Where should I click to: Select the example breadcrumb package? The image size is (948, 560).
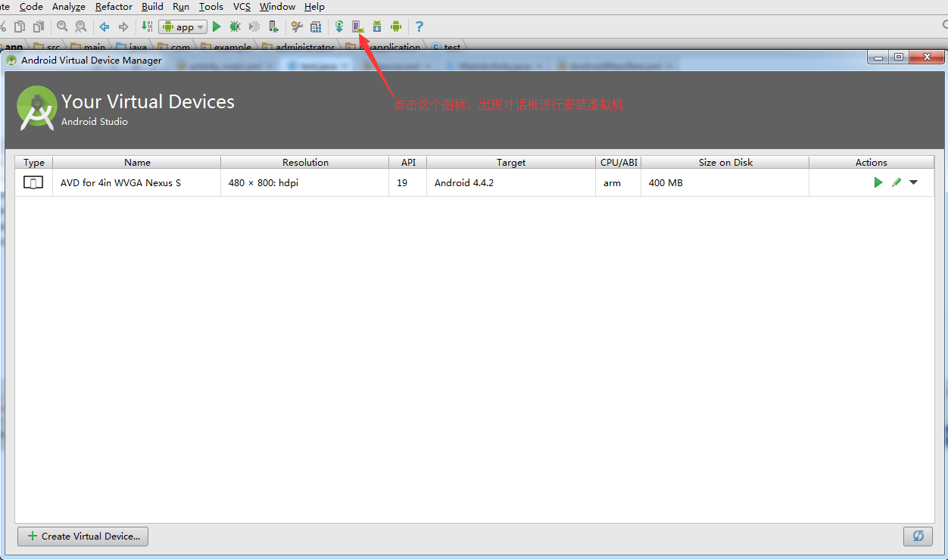(226, 47)
